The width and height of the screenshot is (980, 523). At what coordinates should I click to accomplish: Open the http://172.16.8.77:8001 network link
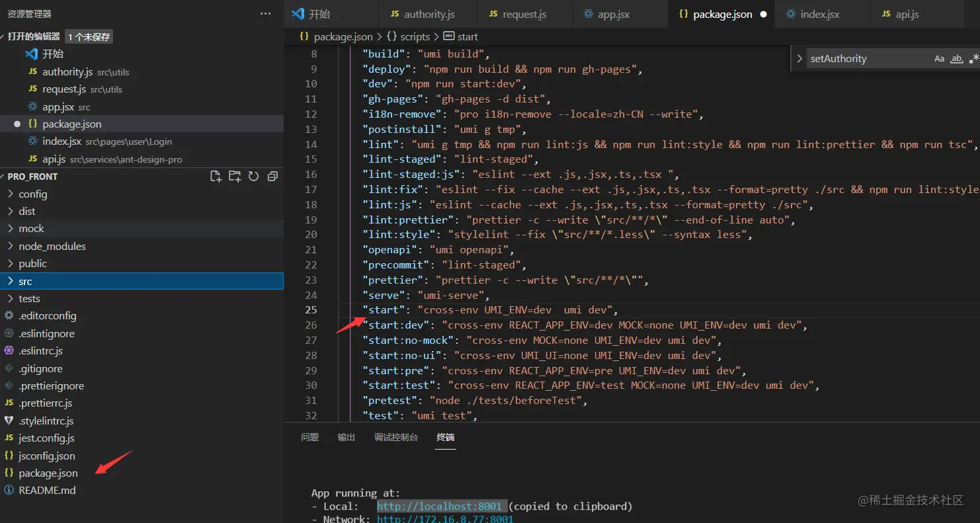pyautogui.click(x=445, y=519)
